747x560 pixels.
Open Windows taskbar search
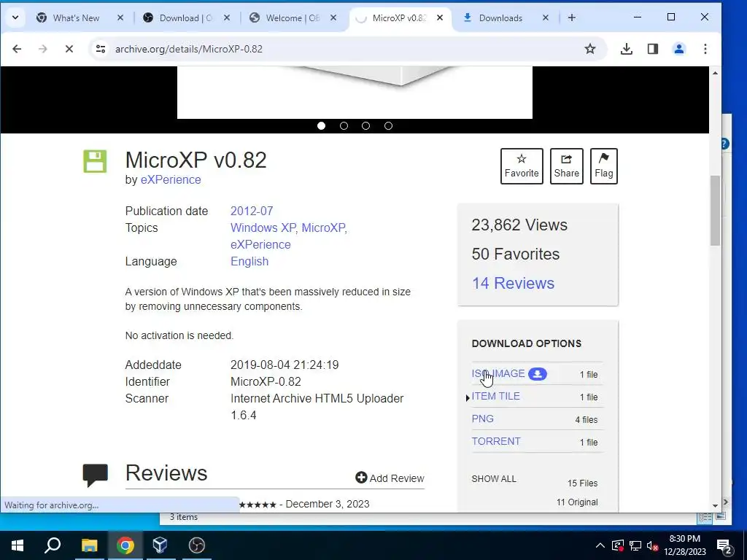pyautogui.click(x=53, y=545)
